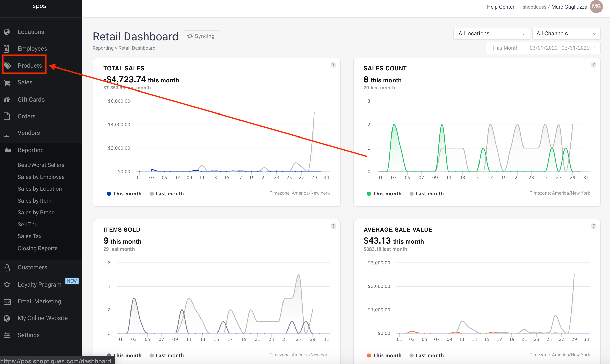Viewport: 610px width, 364px height.
Task: Open the All locations dropdown
Action: 491,34
